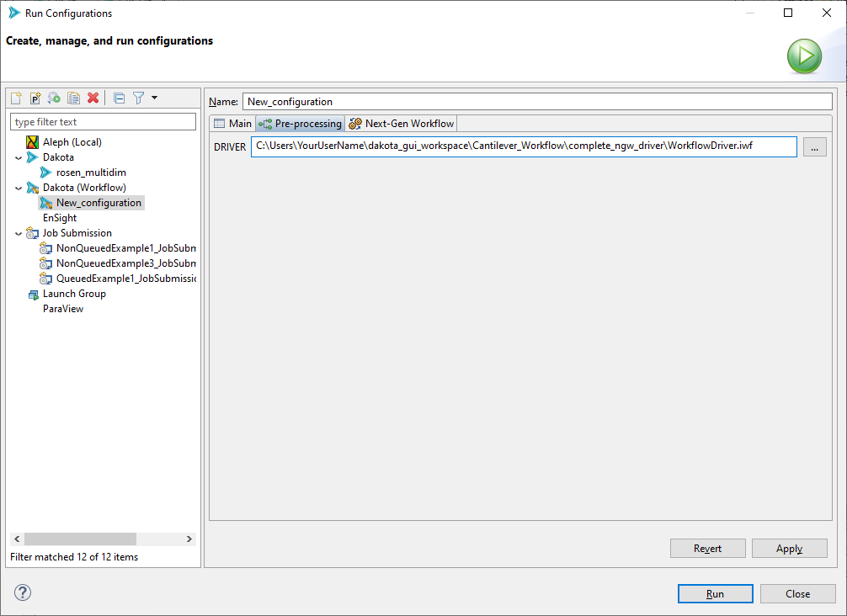The height and width of the screenshot is (616, 847).
Task: Click the Revert button
Action: [x=707, y=548]
